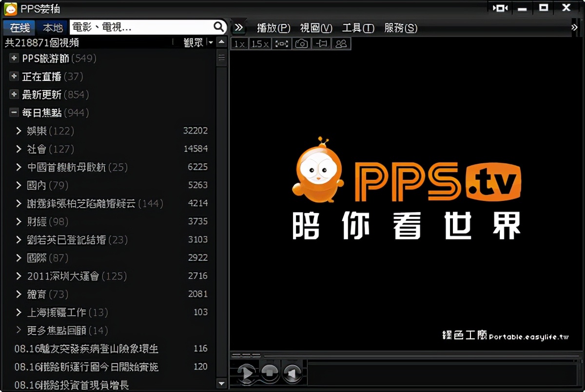Screen dimensions: 585x392
Task: Open the contacts/friends panel icon
Action: (341, 43)
